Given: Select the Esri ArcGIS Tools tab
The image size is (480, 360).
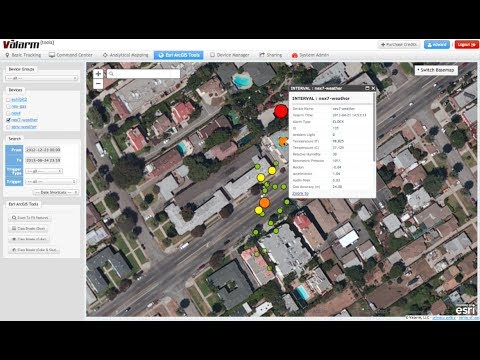Looking at the screenshot, I should click(x=179, y=55).
